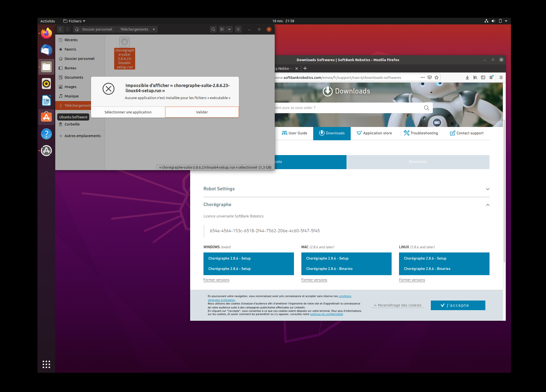This screenshot has width=546, height=392.
Task: Launch Rhythmbox from the dock
Action: tap(46, 84)
